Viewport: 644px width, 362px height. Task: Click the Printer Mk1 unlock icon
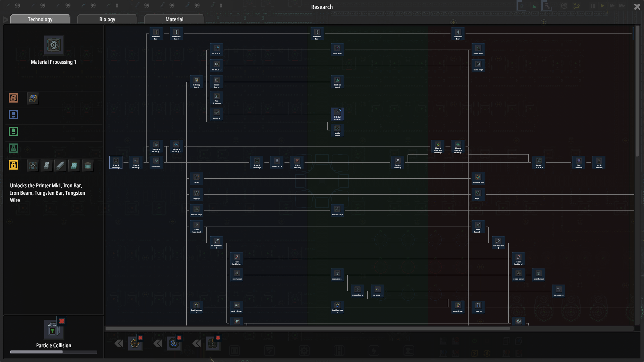tap(33, 165)
